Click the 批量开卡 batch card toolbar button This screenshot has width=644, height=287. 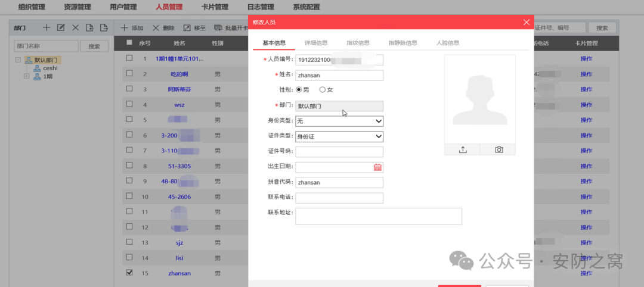pyautogui.click(x=231, y=28)
